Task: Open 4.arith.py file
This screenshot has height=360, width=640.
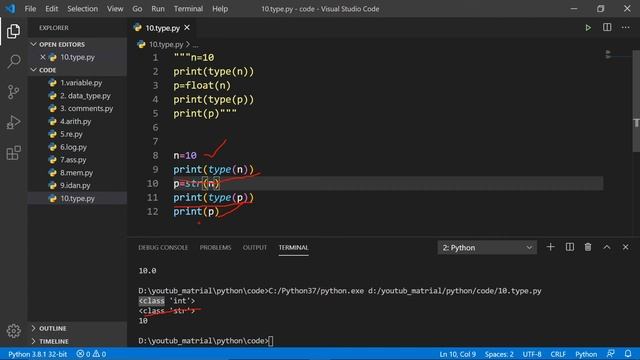Action: [77, 121]
